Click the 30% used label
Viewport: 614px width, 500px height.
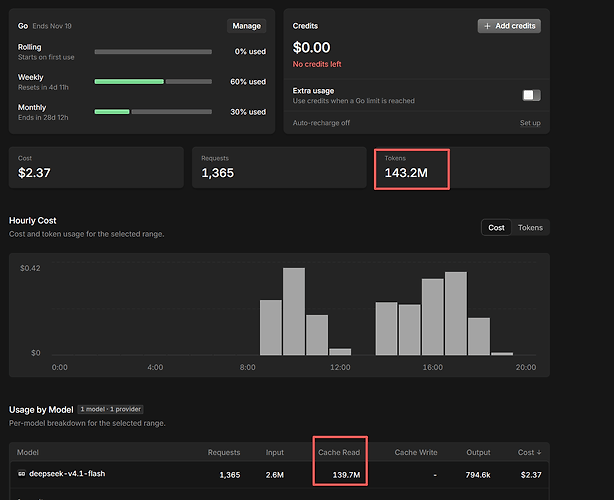(248, 112)
